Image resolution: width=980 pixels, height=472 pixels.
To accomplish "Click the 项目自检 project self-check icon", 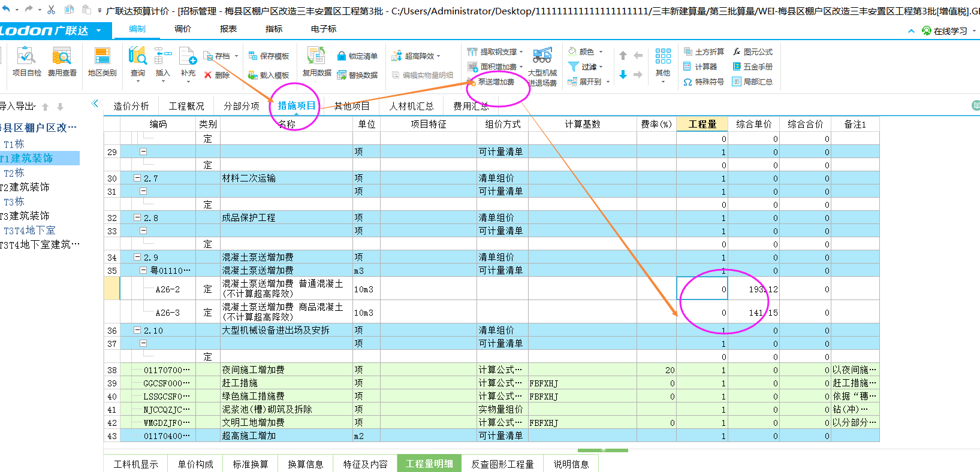I will (x=26, y=57).
